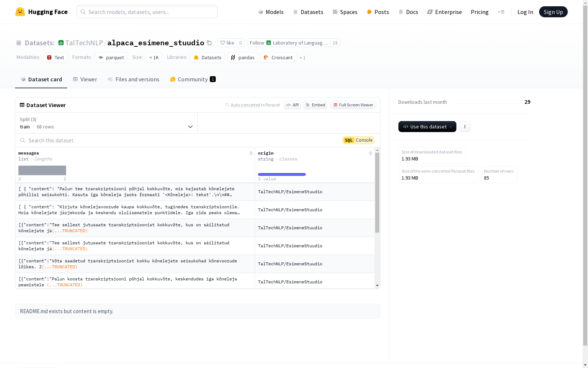The image size is (588, 368).
Task: Click the < 1K size tag
Action: (x=154, y=57)
